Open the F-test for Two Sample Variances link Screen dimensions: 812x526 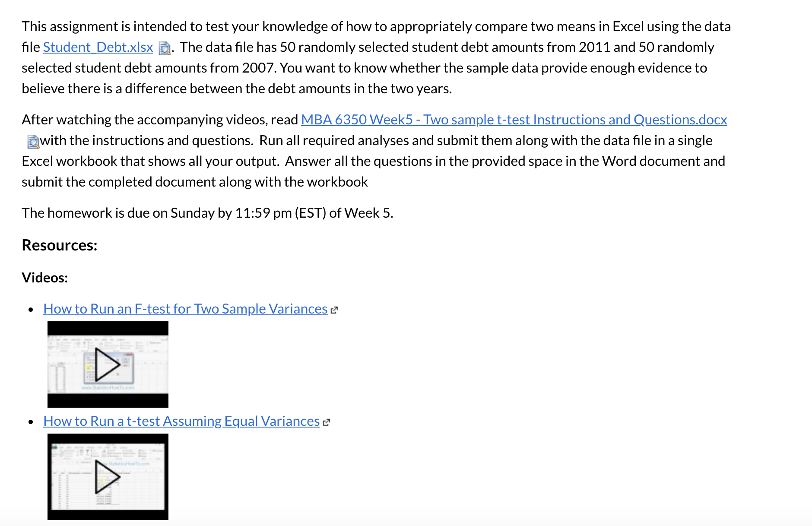pos(185,309)
